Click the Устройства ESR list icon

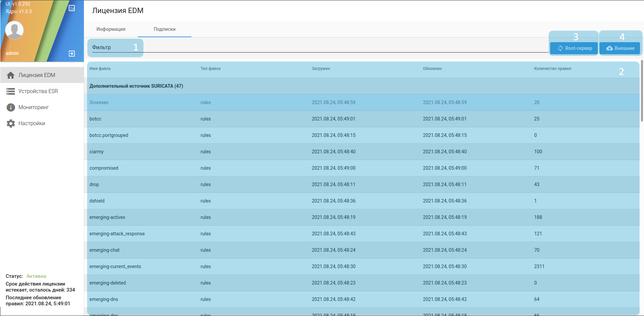11,91
